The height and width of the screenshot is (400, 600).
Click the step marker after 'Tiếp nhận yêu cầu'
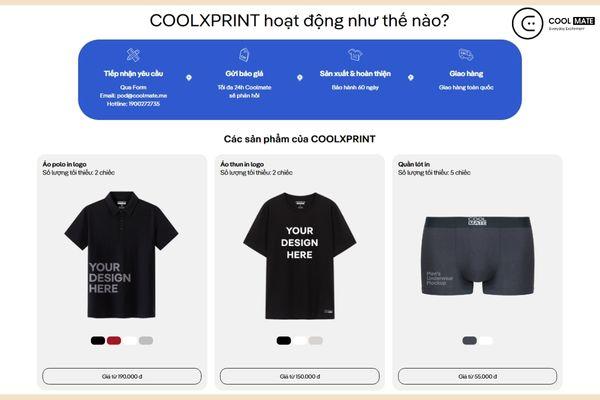click(189, 78)
